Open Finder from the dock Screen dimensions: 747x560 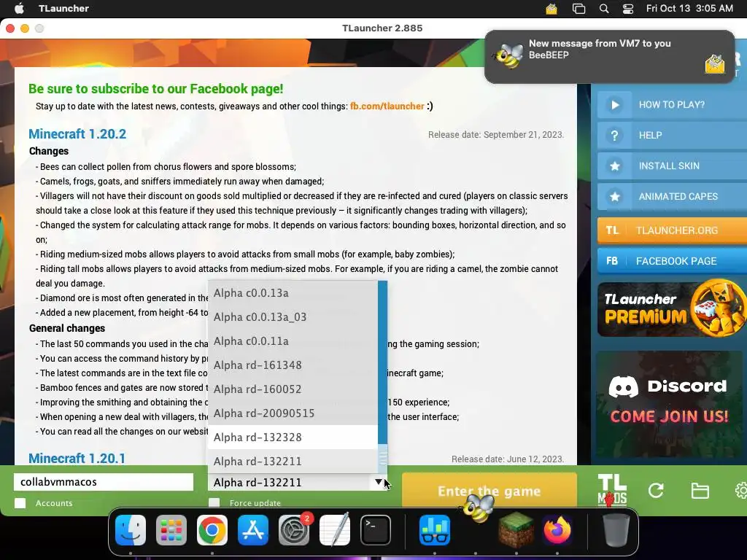pyautogui.click(x=131, y=529)
